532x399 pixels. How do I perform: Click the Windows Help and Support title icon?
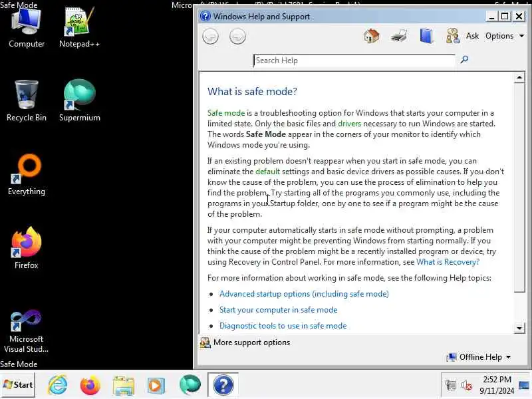click(205, 16)
